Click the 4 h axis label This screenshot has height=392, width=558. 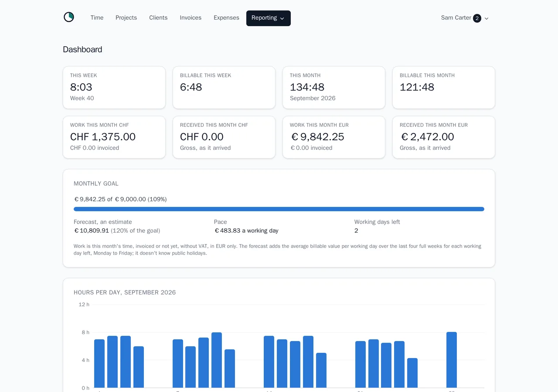(x=85, y=360)
